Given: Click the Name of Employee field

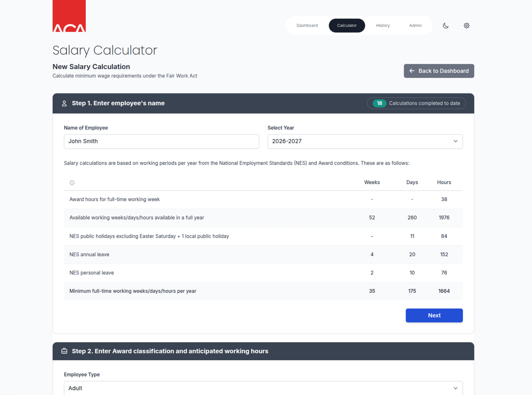Looking at the screenshot, I should point(161,142).
